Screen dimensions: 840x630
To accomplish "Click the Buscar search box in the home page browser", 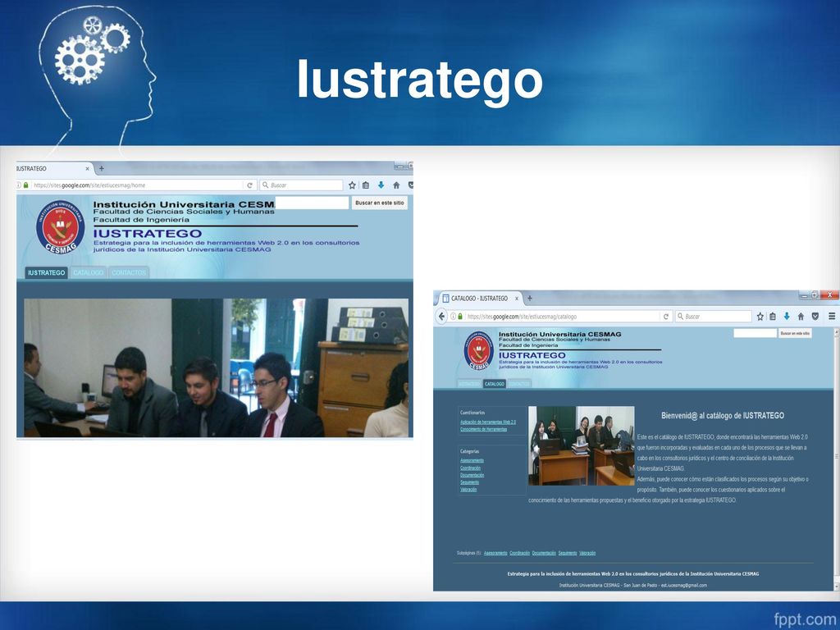I will 301,185.
